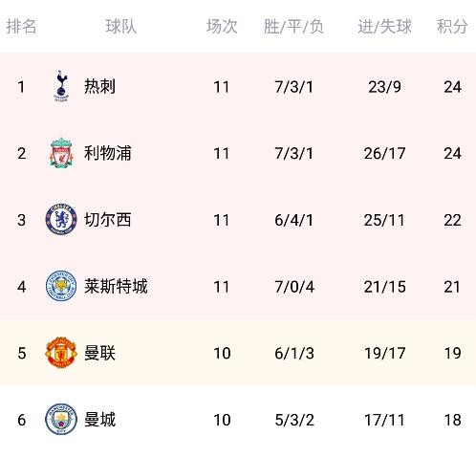Click the Liverpool club crest icon
This screenshot has width=476, height=457.
click(61, 153)
